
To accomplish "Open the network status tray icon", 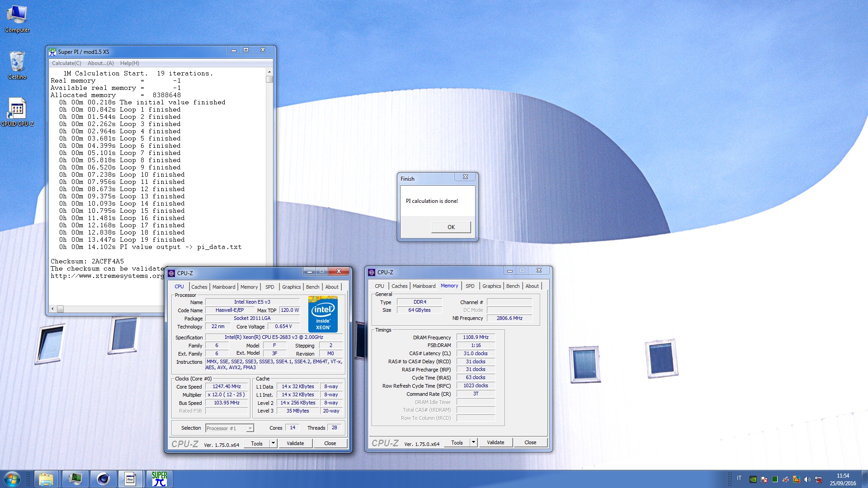I will click(818, 479).
